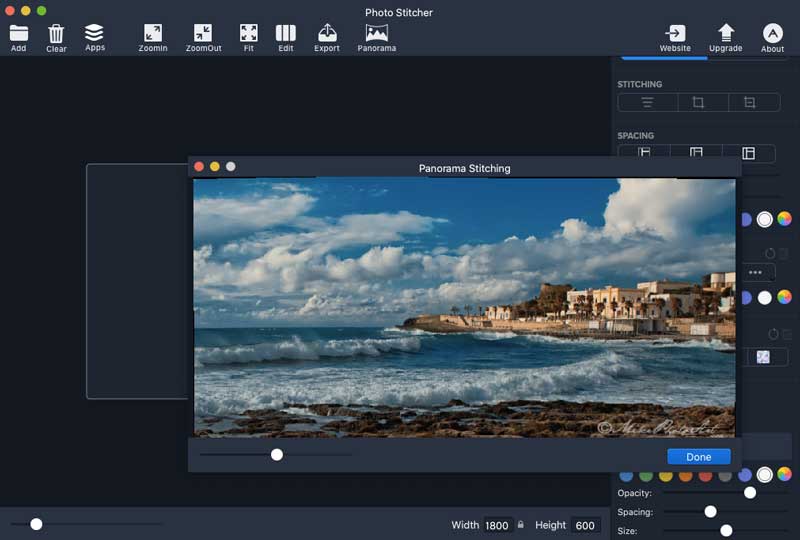
Task: Adjust the Size slider
Action: 726,530
